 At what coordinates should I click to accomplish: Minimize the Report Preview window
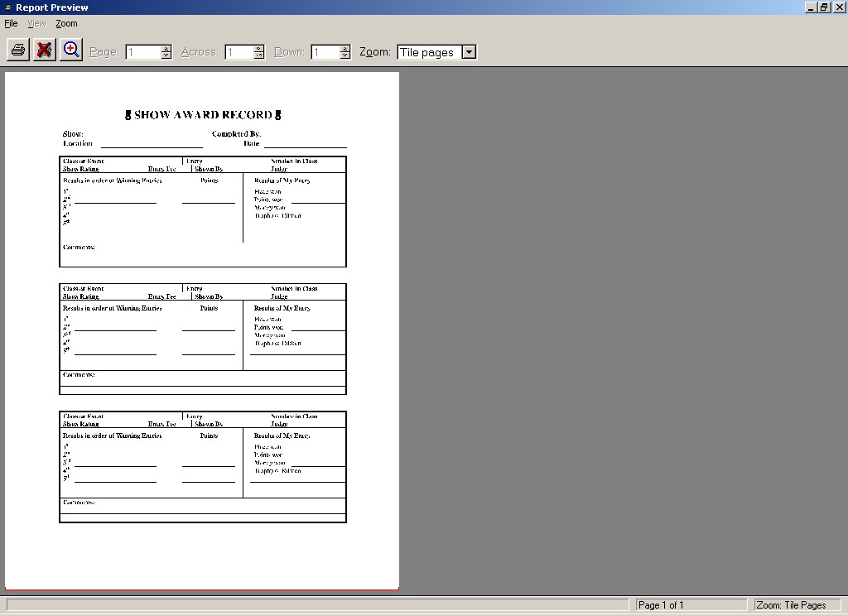click(x=810, y=7)
